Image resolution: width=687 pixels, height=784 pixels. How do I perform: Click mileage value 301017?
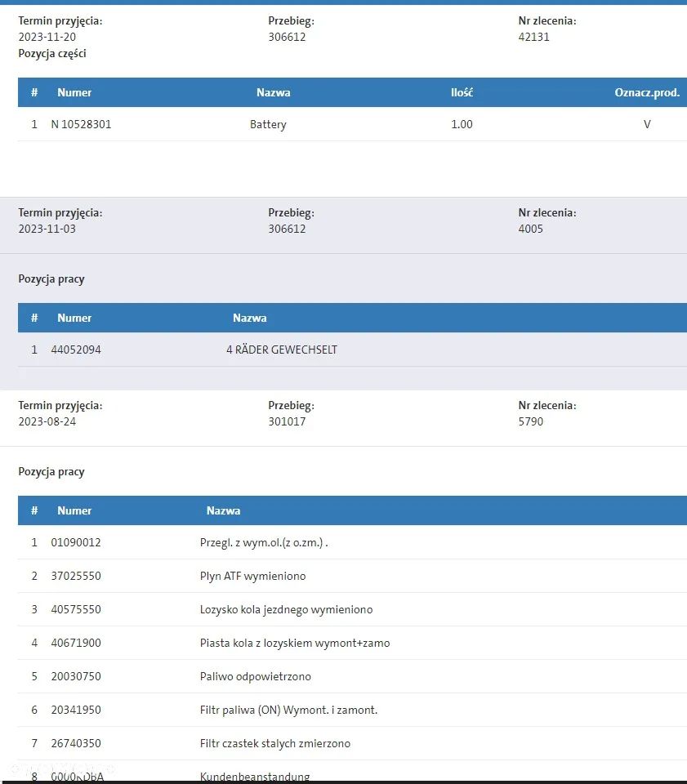pyautogui.click(x=287, y=421)
